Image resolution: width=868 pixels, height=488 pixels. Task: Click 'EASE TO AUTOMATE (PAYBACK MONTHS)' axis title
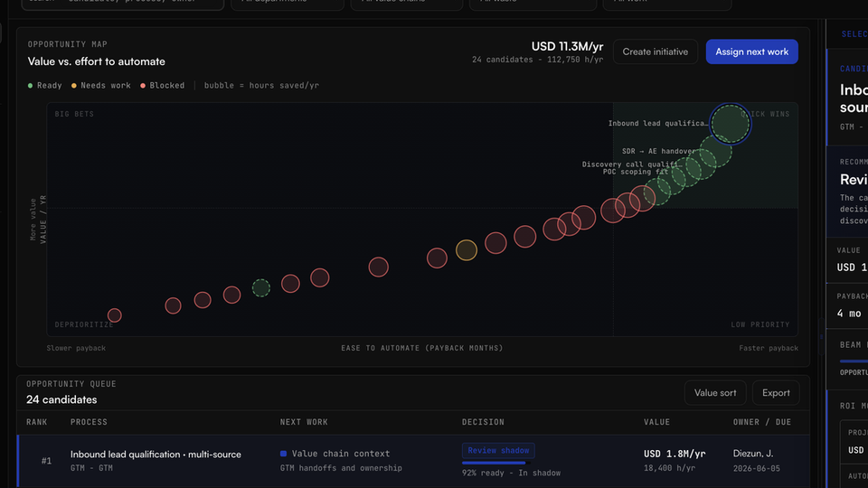click(x=422, y=348)
